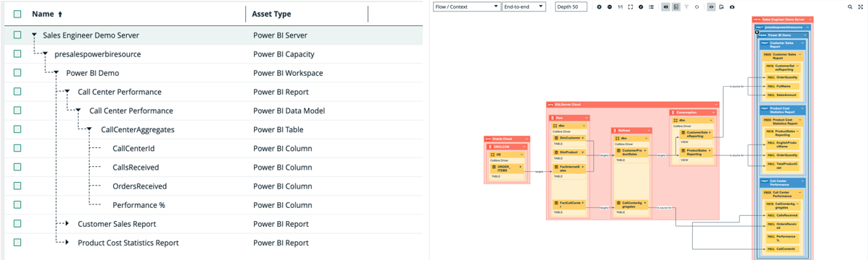Collapse the Raw schema box
This screenshot has height=260, width=868.
(x=587, y=118)
